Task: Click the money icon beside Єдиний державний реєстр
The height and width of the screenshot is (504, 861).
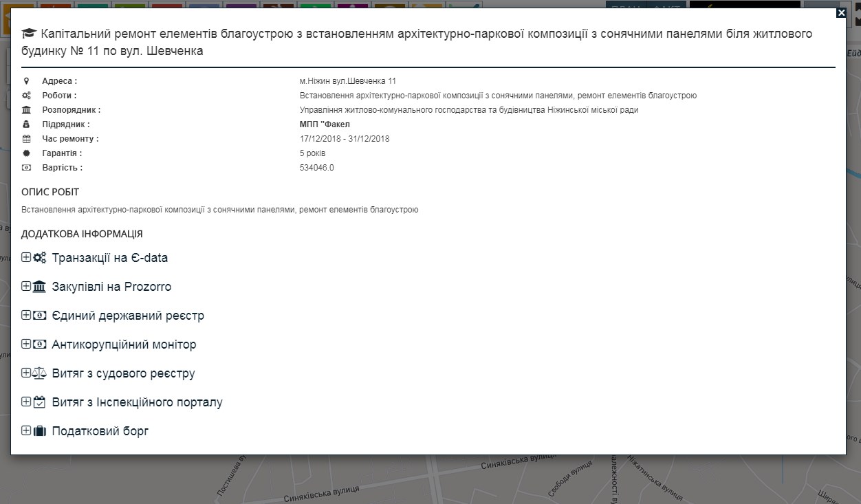Action: (x=40, y=316)
